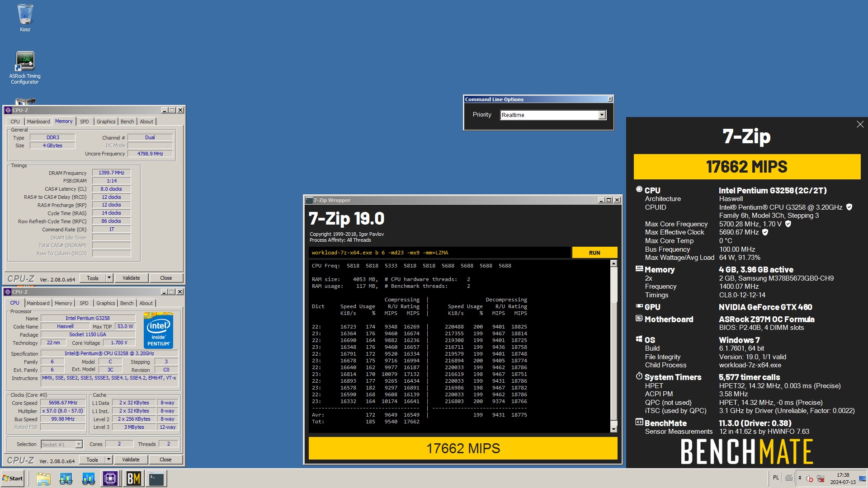Click the scroll-up arrow of 7-Zip output
Screen dimensions: 868x488
coord(613,263)
